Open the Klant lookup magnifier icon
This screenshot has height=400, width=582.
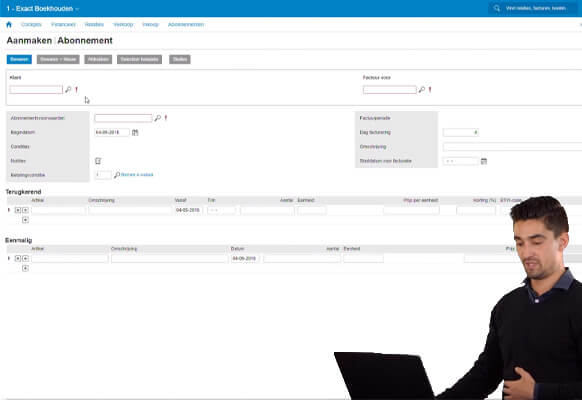point(68,89)
